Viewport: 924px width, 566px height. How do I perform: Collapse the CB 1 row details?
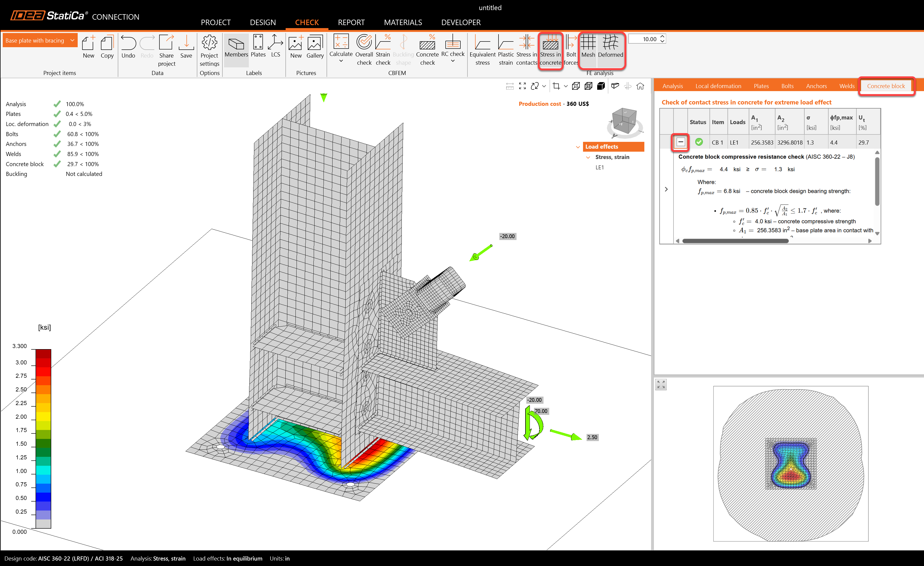680,142
